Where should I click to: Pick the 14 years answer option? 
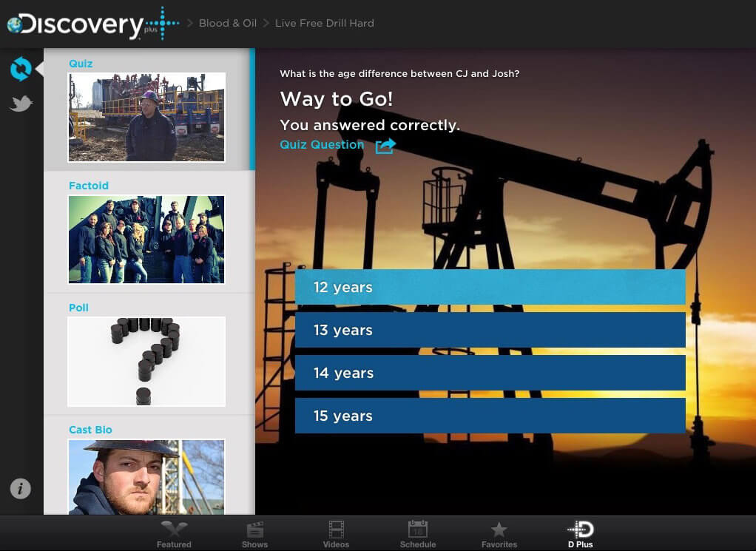[490, 373]
